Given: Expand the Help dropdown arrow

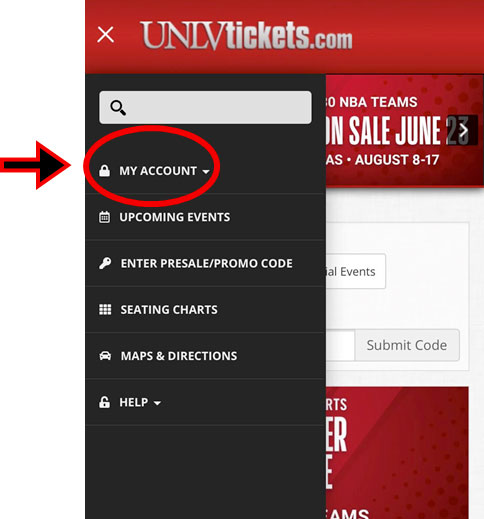Looking at the screenshot, I should pyautogui.click(x=157, y=403).
